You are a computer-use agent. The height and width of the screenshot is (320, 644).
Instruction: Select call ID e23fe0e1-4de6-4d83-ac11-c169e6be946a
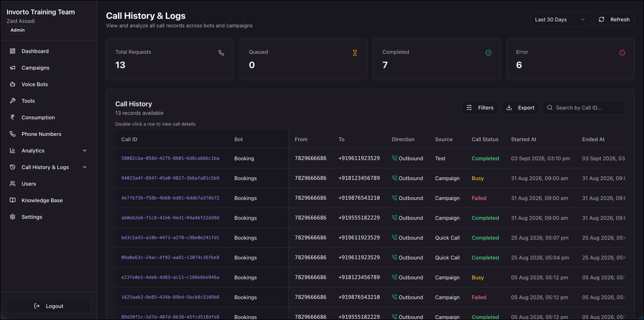point(170,277)
